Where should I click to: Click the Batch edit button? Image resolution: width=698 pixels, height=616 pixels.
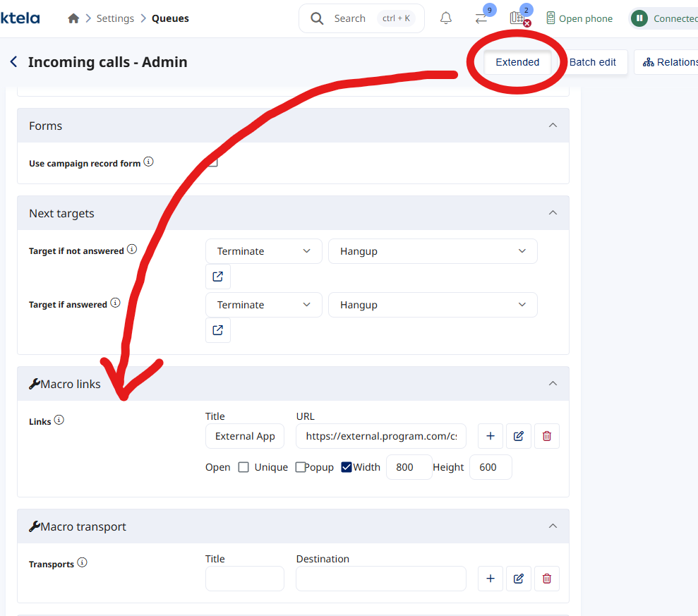coord(592,62)
